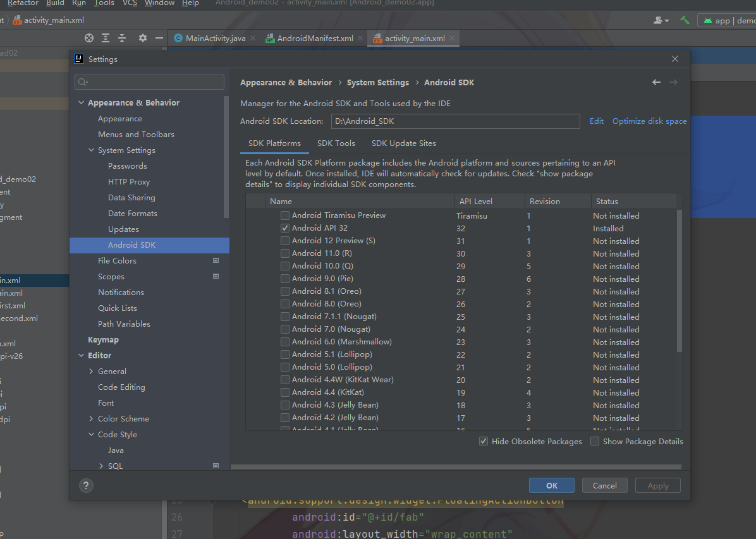Check the Android 10.0 (Q) checkbox
The image size is (756, 539).
(x=285, y=266)
